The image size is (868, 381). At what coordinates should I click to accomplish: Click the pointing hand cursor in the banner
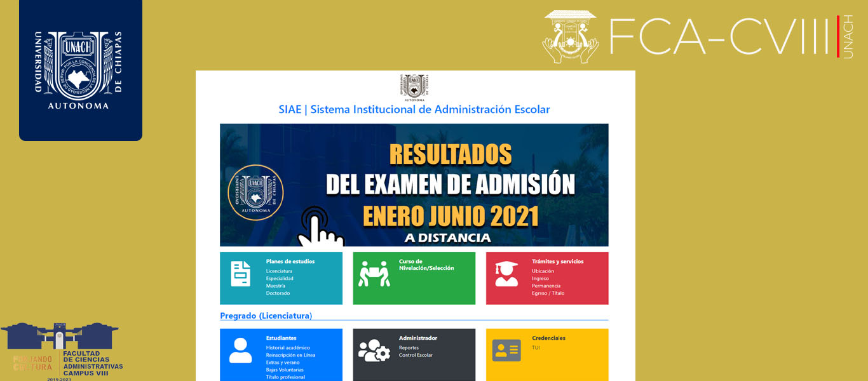(320, 226)
